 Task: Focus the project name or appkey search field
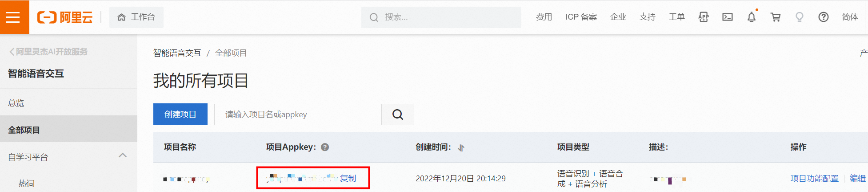pos(298,114)
